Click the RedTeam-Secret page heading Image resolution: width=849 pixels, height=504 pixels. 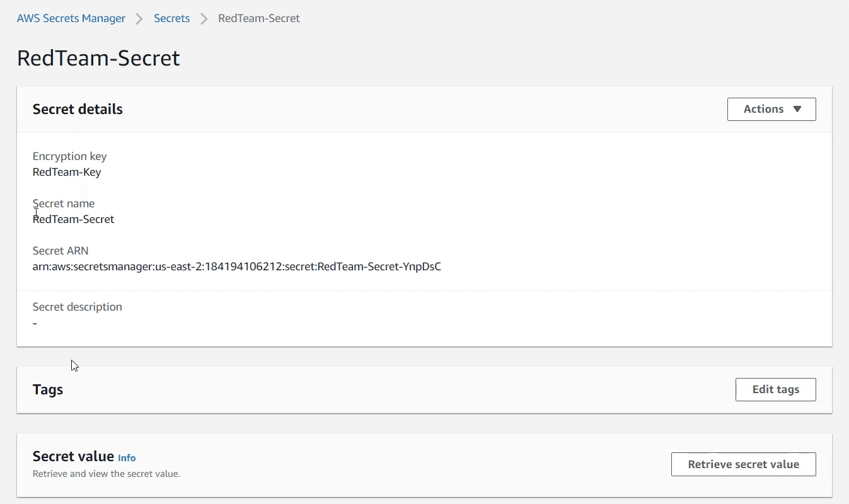98,58
